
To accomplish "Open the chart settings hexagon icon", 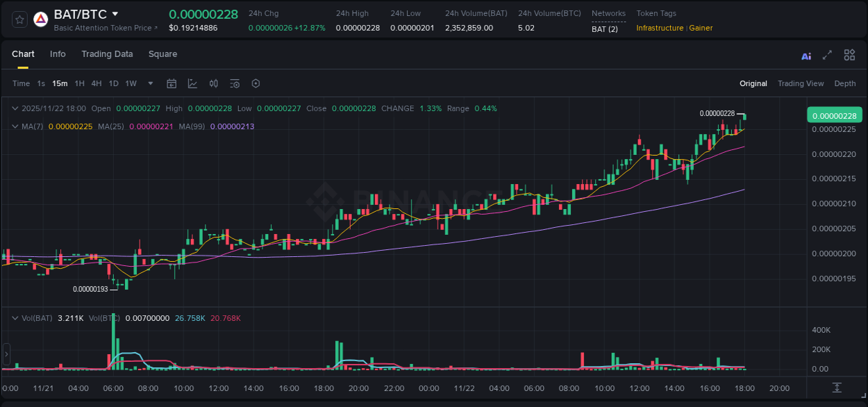I will coord(256,83).
